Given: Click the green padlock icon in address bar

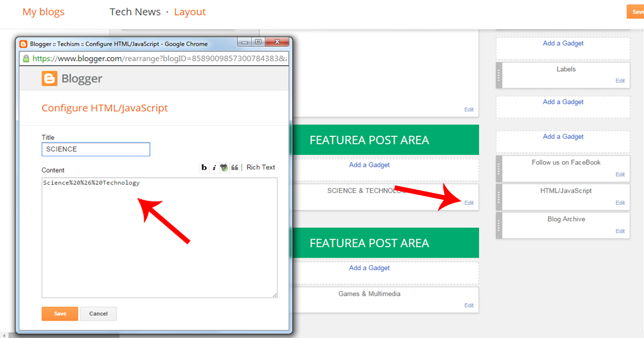Looking at the screenshot, I should click(26, 59).
